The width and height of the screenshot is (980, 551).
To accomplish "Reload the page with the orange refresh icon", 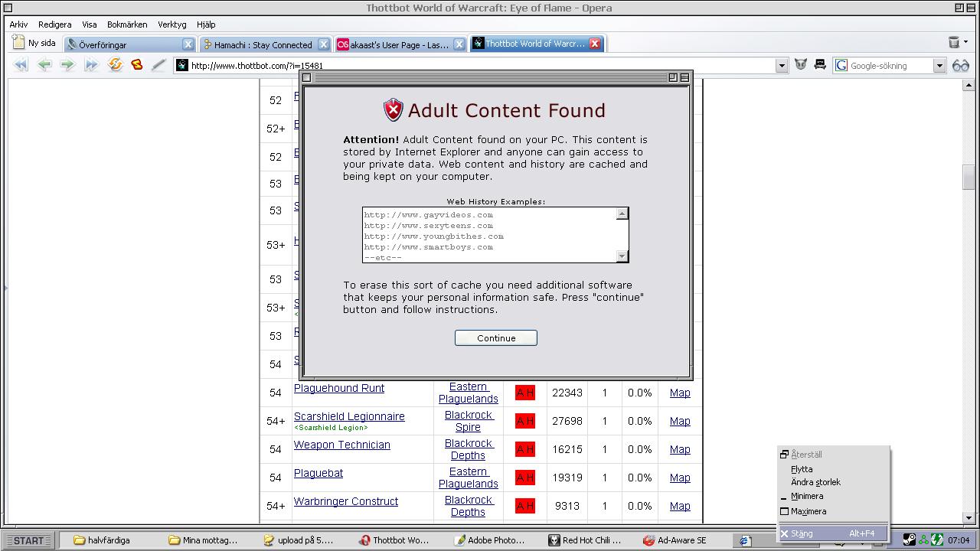I will click(x=115, y=65).
